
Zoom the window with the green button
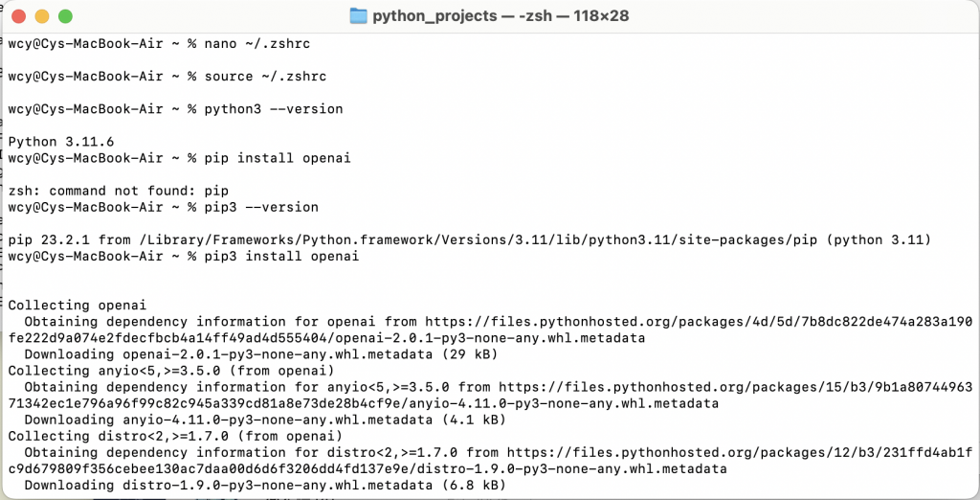tap(66, 16)
